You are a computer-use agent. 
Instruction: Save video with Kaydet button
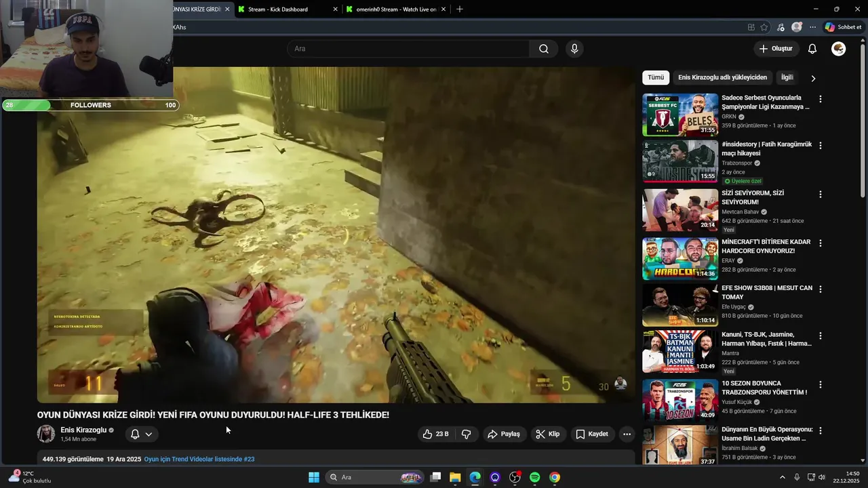[x=592, y=434]
